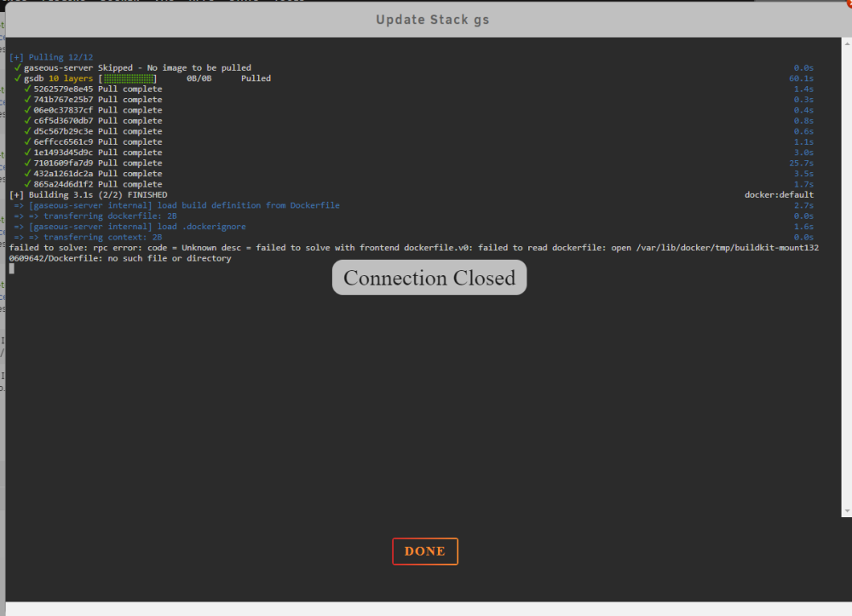Click the load .dockerignore line
The image size is (852, 616).
point(130,227)
